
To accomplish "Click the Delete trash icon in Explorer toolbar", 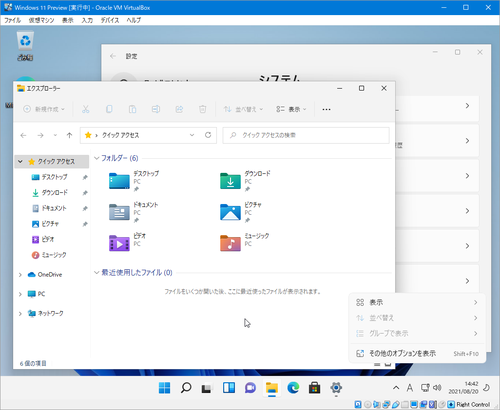I will [202, 109].
